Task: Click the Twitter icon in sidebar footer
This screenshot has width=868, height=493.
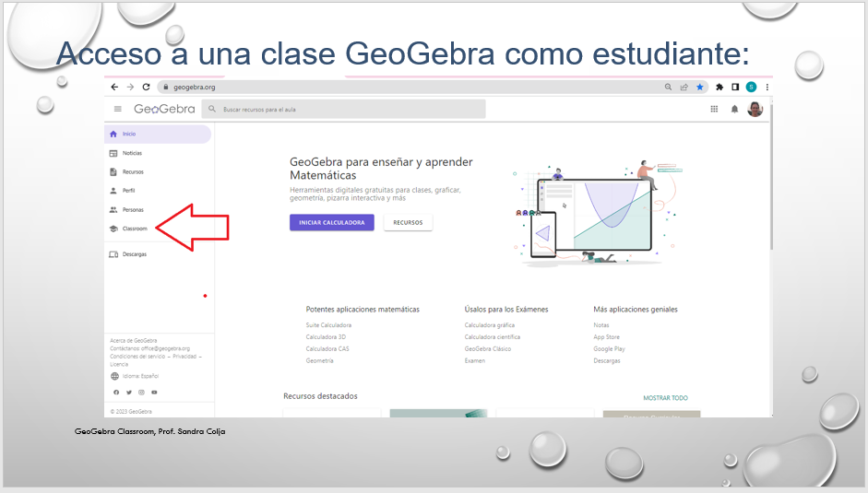Action: pyautogui.click(x=129, y=393)
